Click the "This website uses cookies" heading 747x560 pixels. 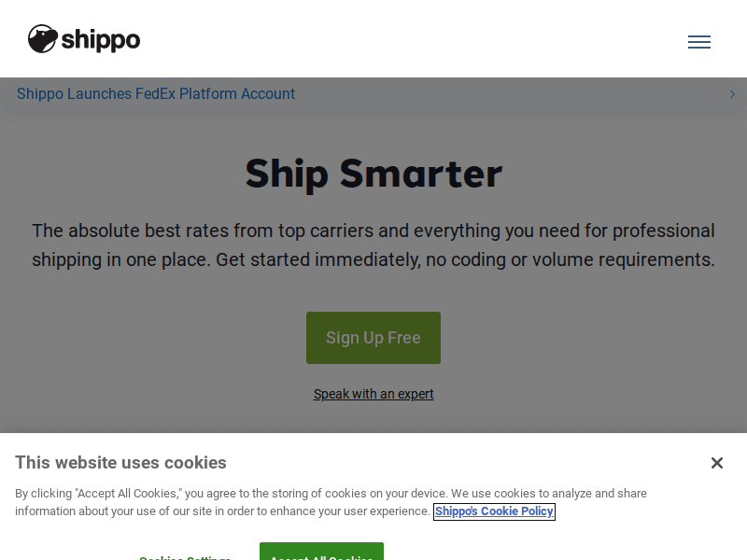click(x=120, y=463)
